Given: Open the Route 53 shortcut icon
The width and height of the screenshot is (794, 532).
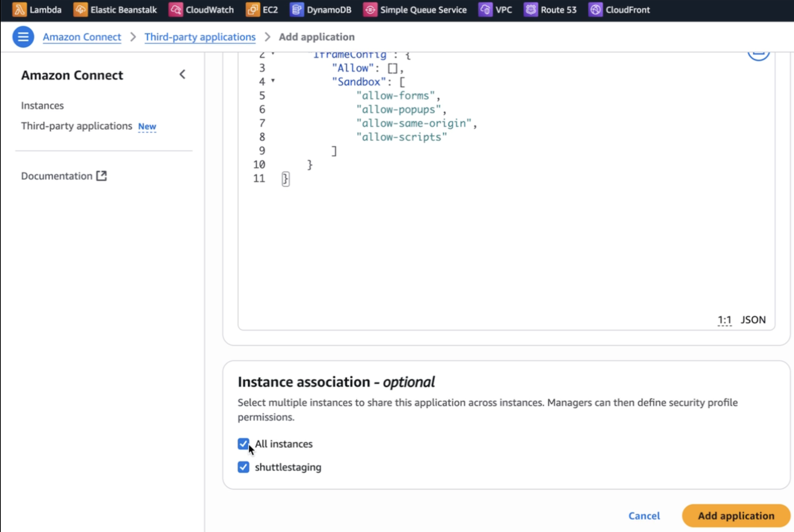Looking at the screenshot, I should [531, 10].
